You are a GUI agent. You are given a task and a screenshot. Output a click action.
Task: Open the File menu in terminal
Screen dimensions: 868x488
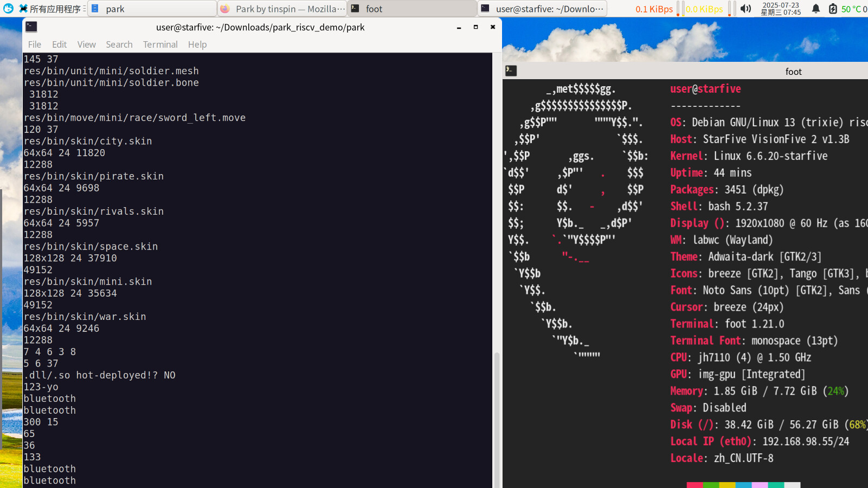pos(35,44)
